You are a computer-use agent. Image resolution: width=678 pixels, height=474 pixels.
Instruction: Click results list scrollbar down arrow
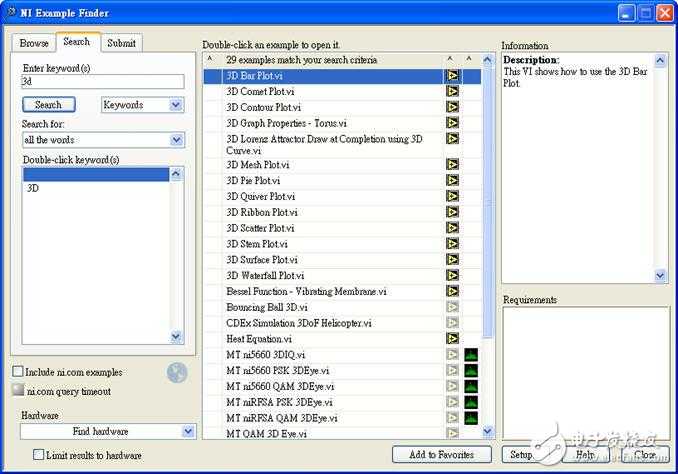(x=488, y=431)
